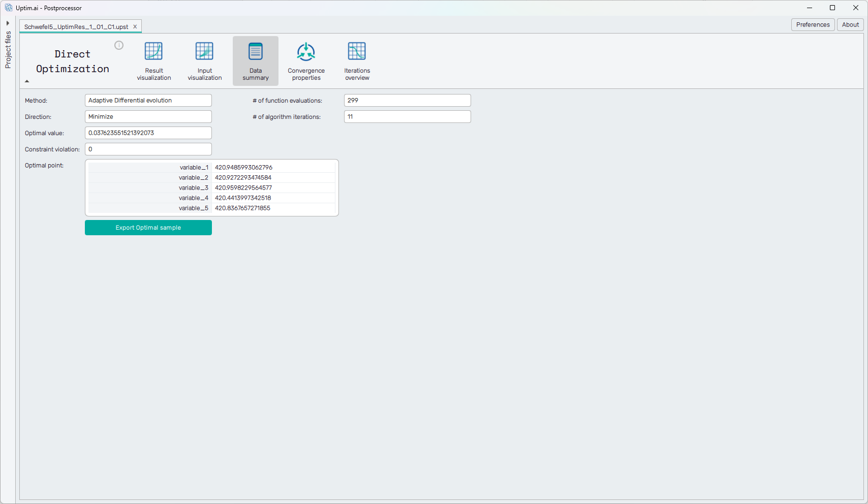868x504 pixels.
Task: Open Convergence properties
Action: [x=306, y=61]
